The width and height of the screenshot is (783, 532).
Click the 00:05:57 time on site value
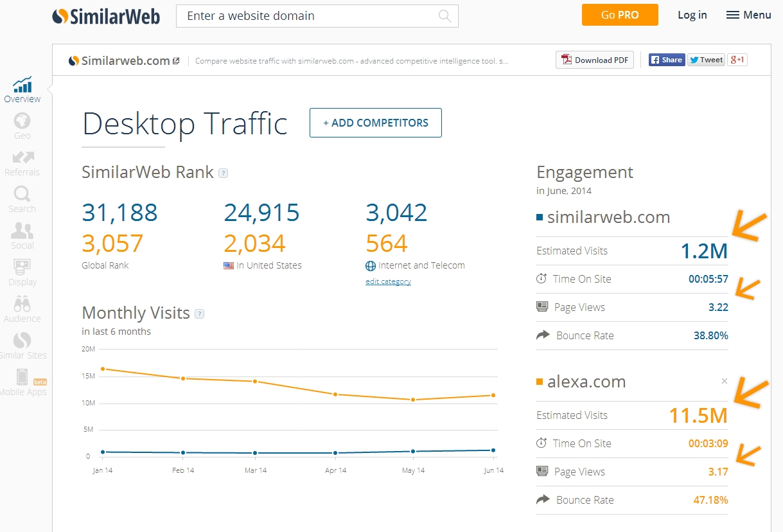708,279
